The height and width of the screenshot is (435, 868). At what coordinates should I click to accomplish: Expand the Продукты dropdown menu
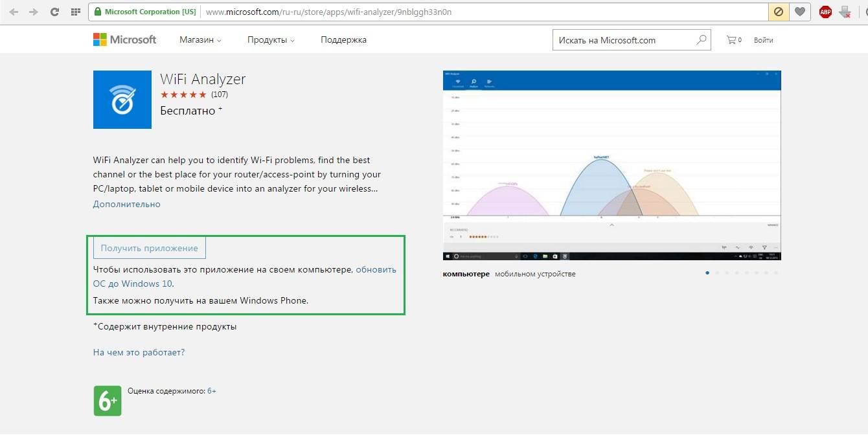click(x=271, y=39)
